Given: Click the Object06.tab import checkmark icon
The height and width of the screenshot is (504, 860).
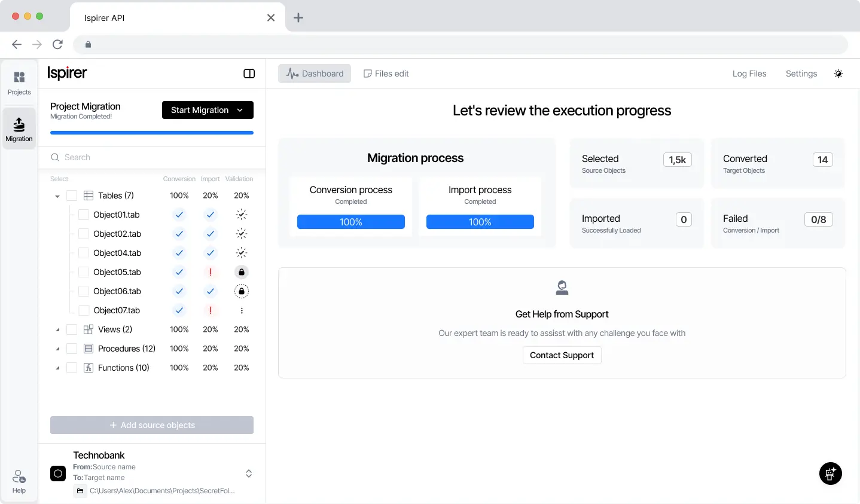Looking at the screenshot, I should click(x=211, y=291).
